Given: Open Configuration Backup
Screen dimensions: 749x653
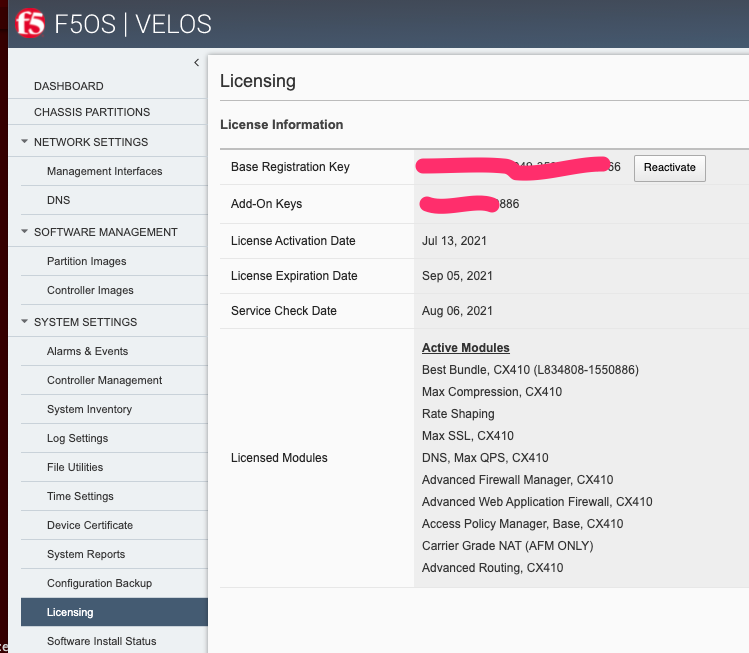Looking at the screenshot, I should 99,583.
